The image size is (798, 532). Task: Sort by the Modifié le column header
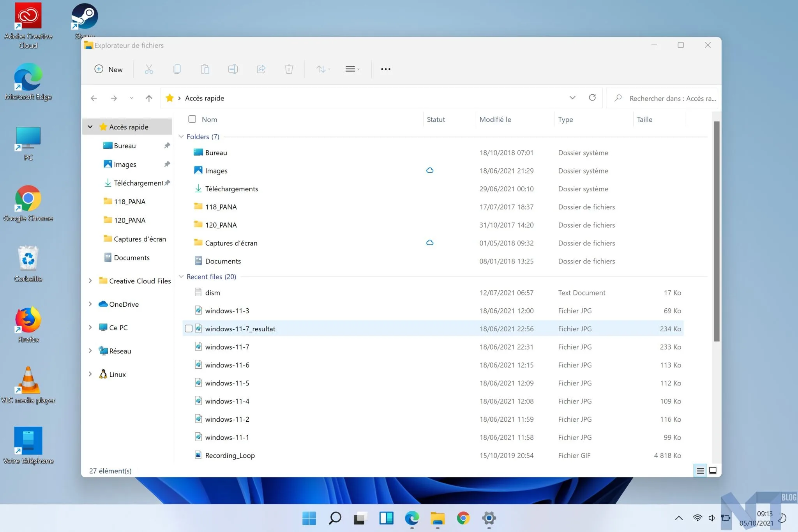(495, 120)
